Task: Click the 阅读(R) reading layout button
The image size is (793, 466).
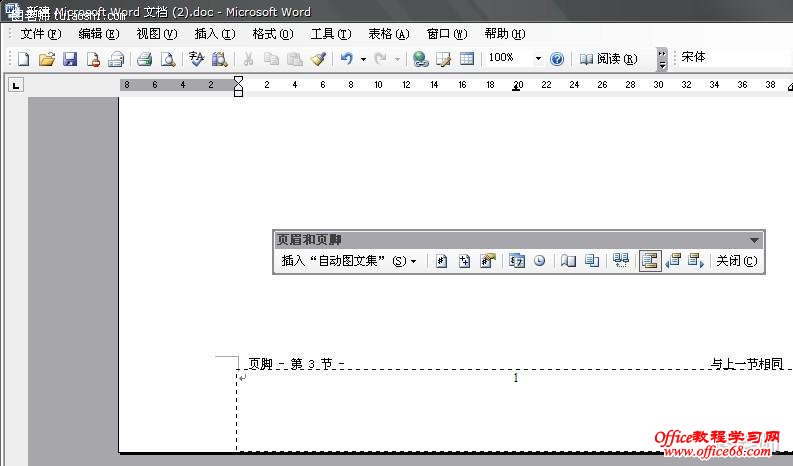Action: pyautogui.click(x=608, y=59)
